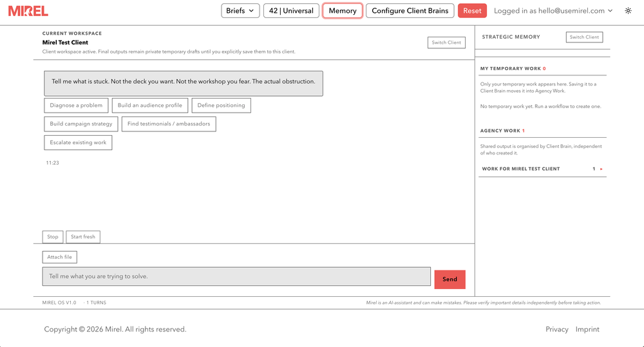Click the Agency Work heading
This screenshot has height=347, width=644.
tap(502, 131)
